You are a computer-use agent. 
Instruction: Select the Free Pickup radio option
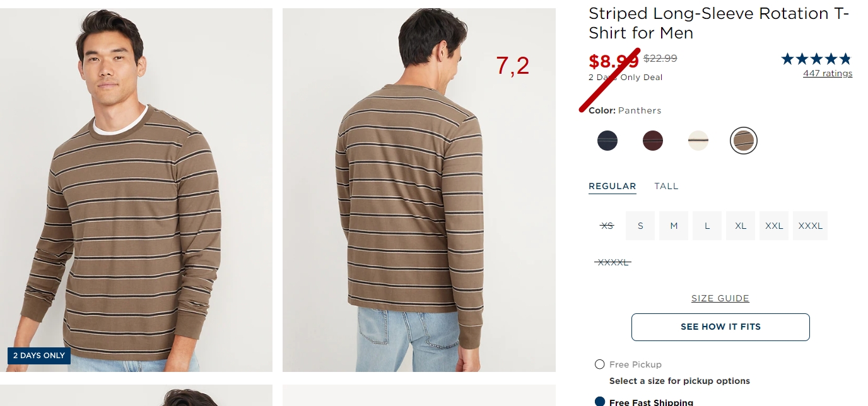pyautogui.click(x=600, y=364)
